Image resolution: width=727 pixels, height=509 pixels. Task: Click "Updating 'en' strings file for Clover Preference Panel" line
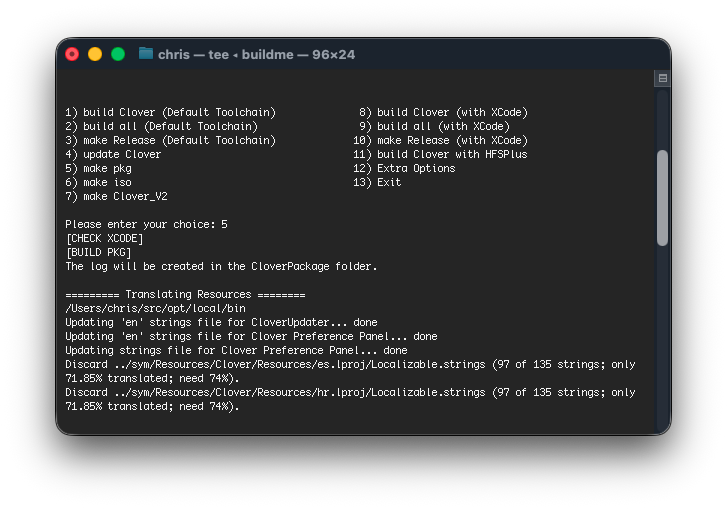pyautogui.click(x=251, y=336)
